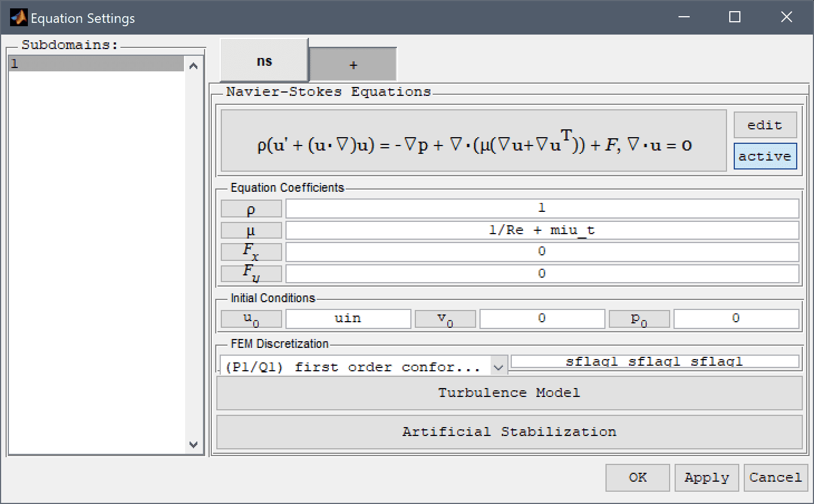814x504 pixels.
Task: Edit the p0 initial pressure field
Action: pyautogui.click(x=736, y=318)
